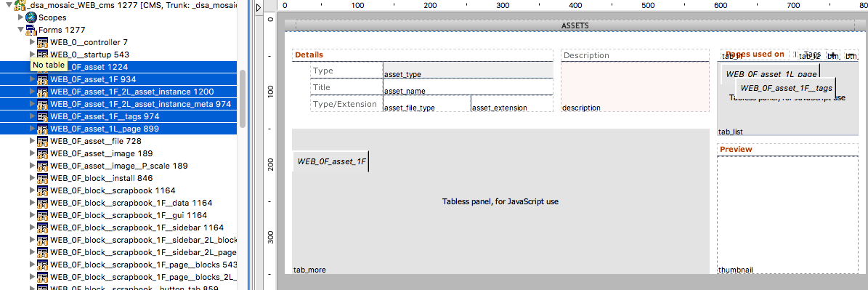Click the scrapbook_1F_page__blocks_2L_ form icon
The height and width of the screenshot is (290, 868).
point(42,277)
